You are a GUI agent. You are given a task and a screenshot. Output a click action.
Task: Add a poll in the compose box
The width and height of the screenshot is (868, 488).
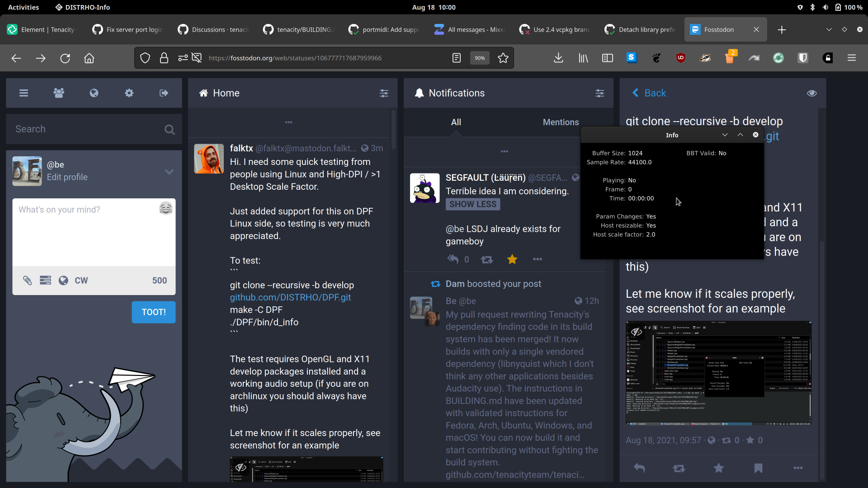(x=45, y=281)
